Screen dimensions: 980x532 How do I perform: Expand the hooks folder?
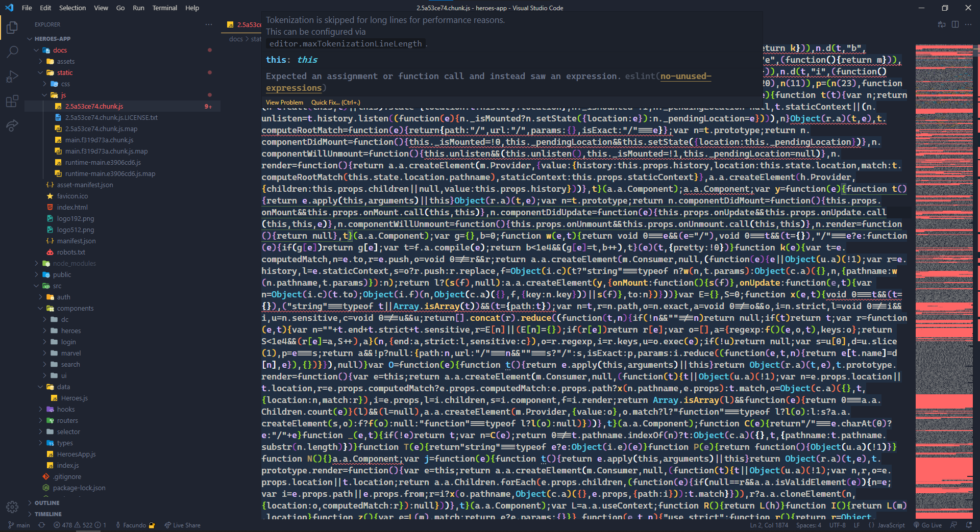point(66,409)
